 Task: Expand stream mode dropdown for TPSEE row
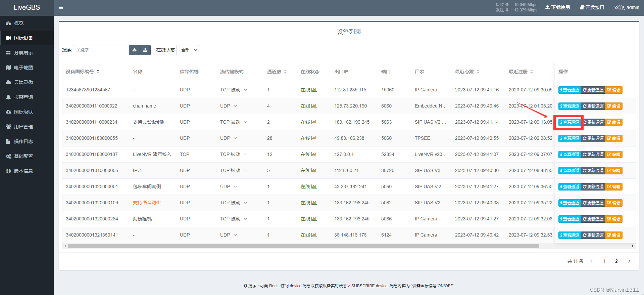[235, 138]
